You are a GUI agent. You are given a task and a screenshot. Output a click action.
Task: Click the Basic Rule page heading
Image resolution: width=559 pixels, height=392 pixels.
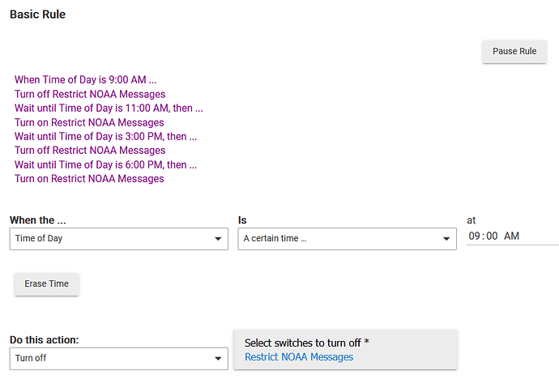pos(37,15)
